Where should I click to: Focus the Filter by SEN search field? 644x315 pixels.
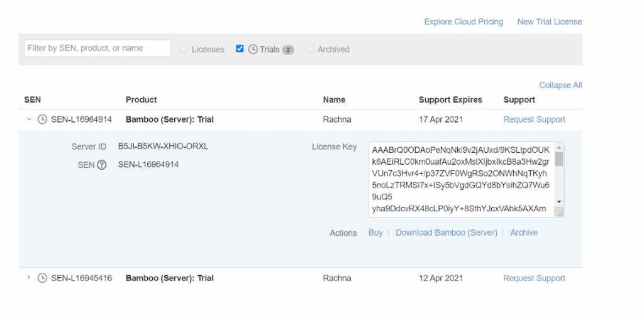tap(97, 48)
